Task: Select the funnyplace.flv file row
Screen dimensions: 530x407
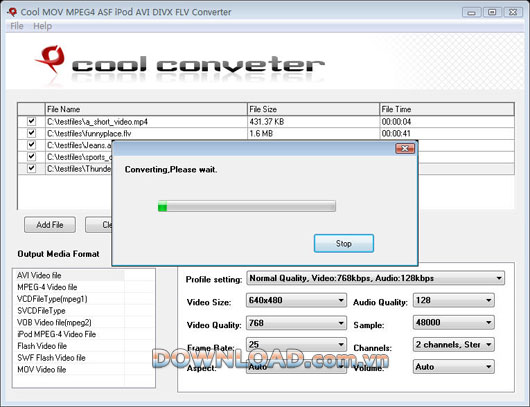Action: click(266, 134)
